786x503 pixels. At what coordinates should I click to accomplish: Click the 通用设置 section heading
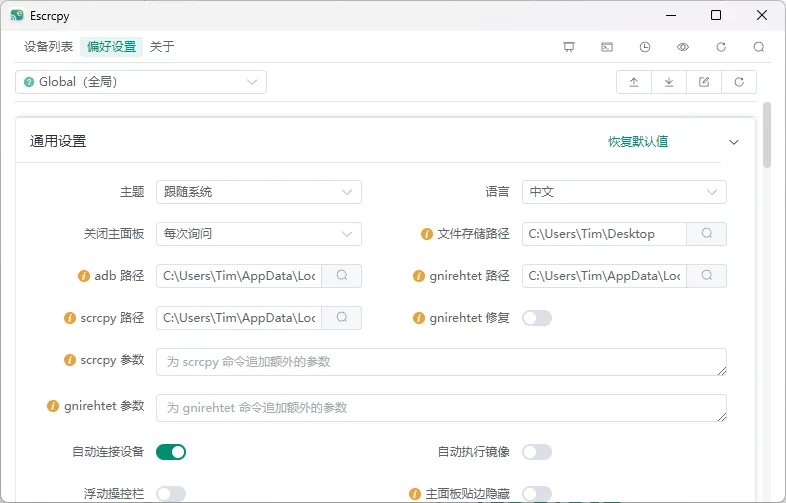[58, 141]
